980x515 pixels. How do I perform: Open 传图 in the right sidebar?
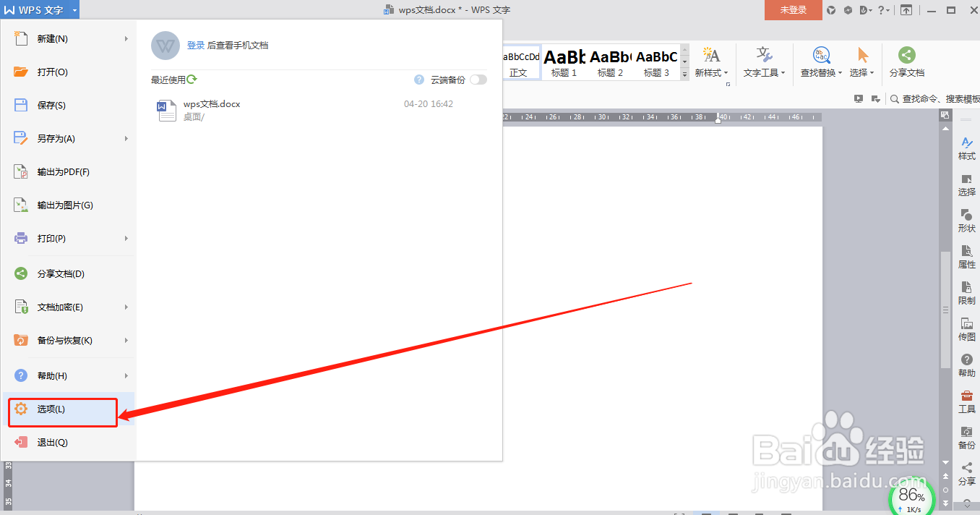point(967,330)
